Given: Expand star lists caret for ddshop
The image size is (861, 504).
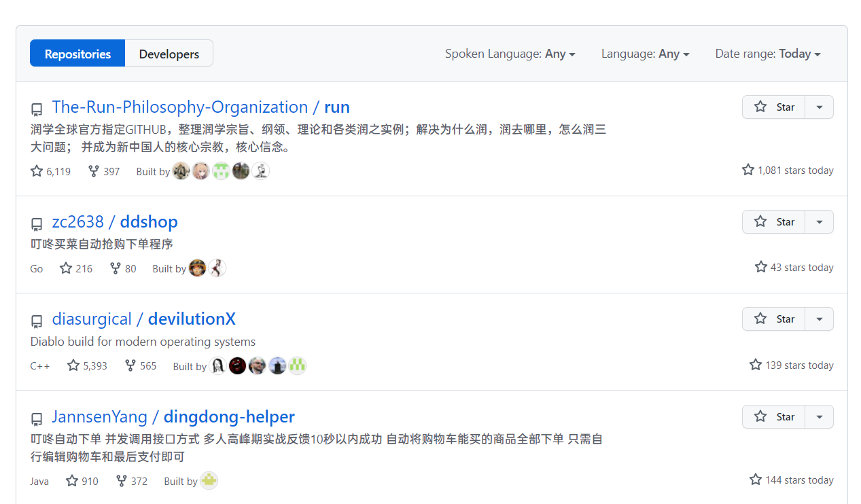Looking at the screenshot, I should click(820, 222).
